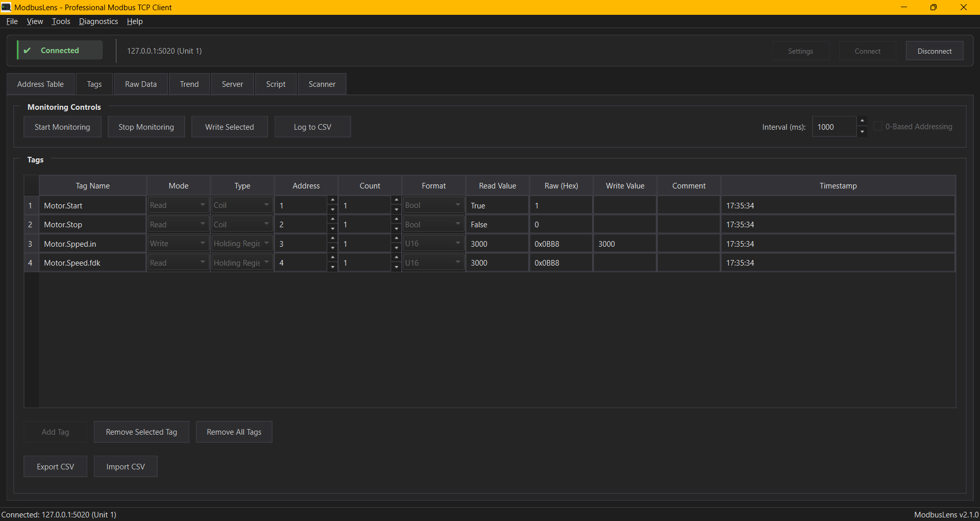This screenshot has width=980, height=521.
Task: Open Format dropdown for Motor.Stop
Action: coord(433,224)
